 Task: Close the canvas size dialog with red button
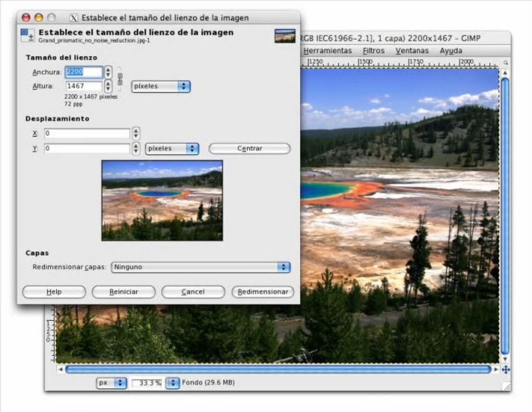tap(26, 18)
